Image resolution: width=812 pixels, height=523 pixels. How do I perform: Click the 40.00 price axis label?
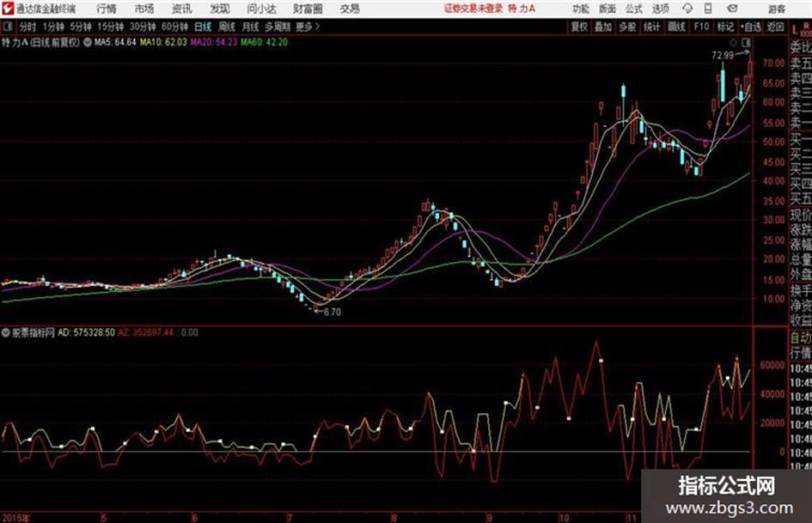[x=773, y=180]
